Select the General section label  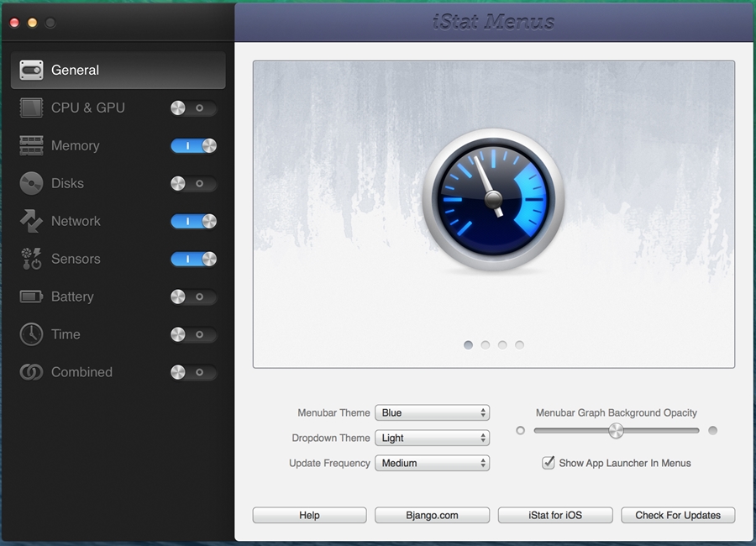point(75,70)
